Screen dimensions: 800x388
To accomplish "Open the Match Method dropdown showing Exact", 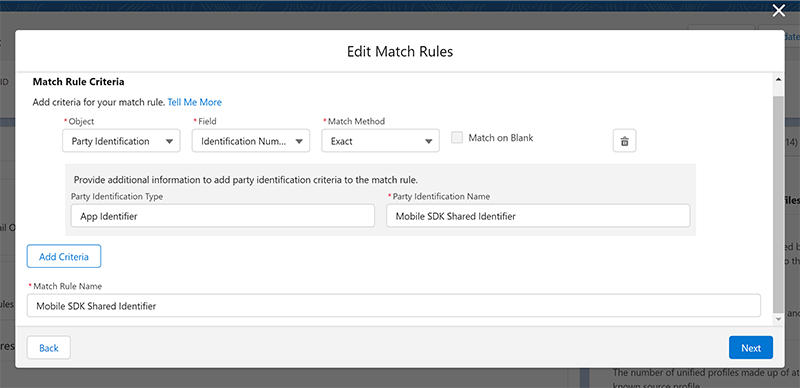I will click(380, 141).
